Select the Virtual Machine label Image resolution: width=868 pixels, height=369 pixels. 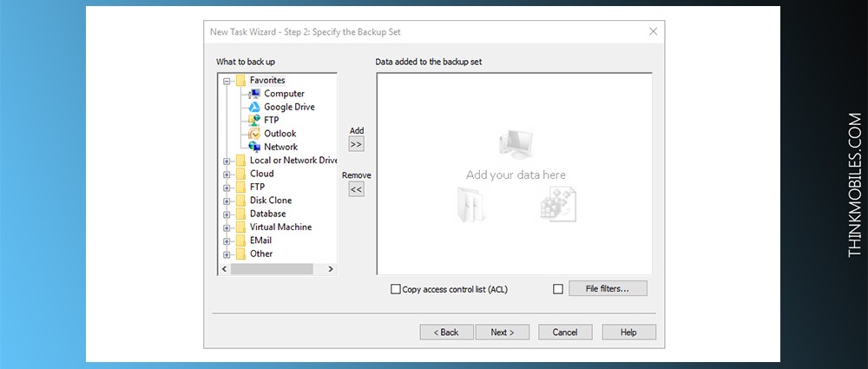[x=280, y=227]
